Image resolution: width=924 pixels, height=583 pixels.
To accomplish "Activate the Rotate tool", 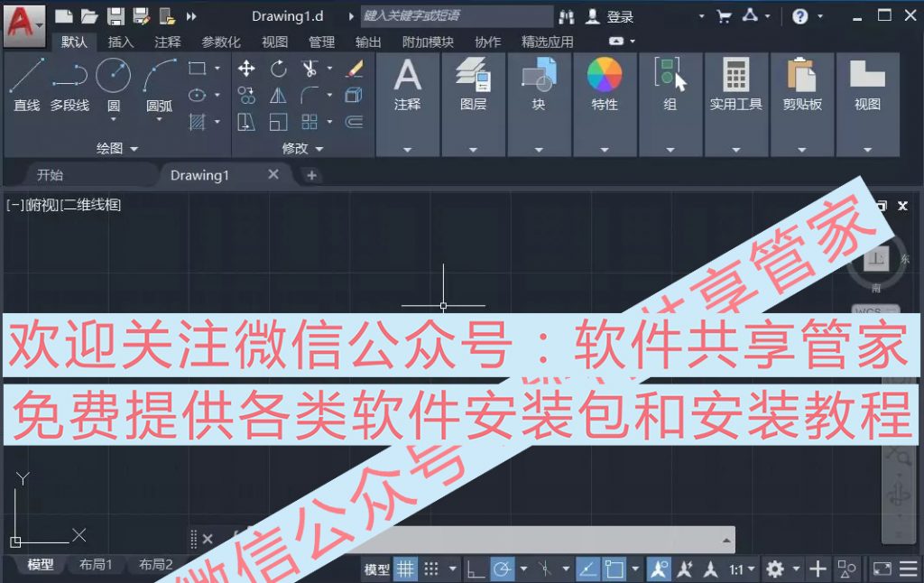I will 278,69.
